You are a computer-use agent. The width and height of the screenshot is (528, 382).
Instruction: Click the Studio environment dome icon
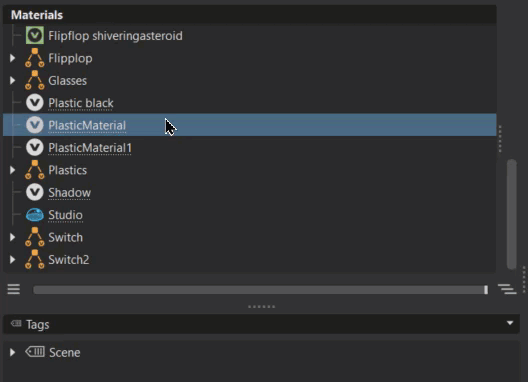pyautogui.click(x=35, y=215)
